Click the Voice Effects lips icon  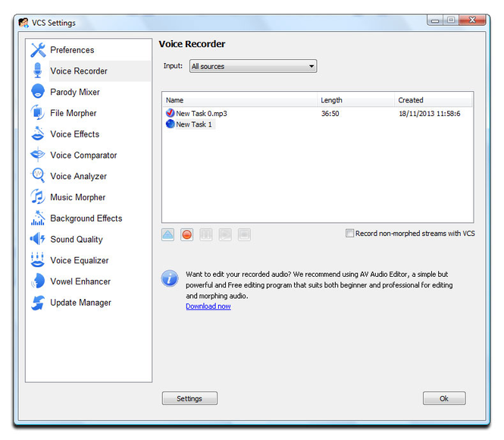pyautogui.click(x=38, y=134)
